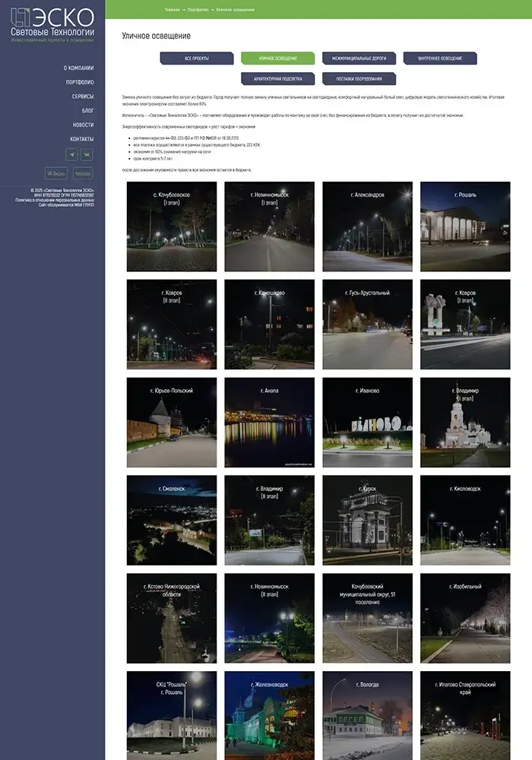Open the с. Кочубеевское I этап project
Viewport: 532px width, 760px height.
[x=172, y=226]
